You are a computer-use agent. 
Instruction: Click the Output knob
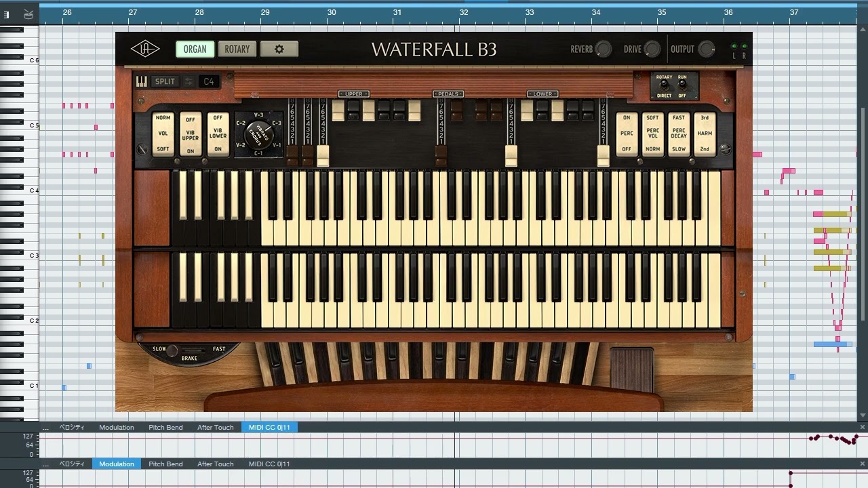[x=707, y=49]
